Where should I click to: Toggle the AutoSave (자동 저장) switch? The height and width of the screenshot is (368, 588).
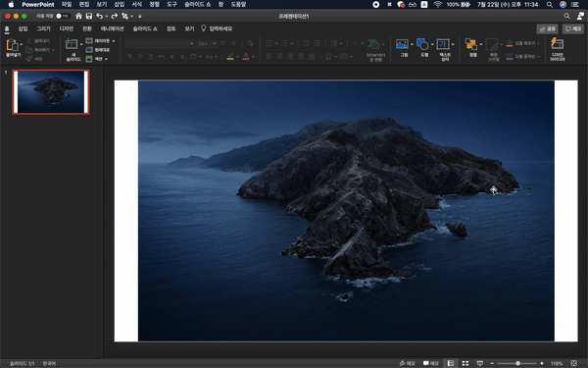(x=63, y=16)
